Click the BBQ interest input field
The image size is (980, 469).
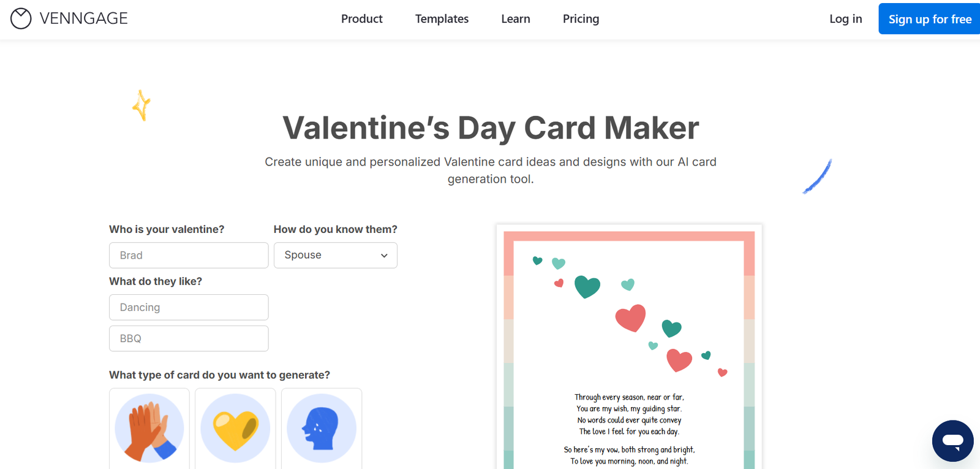click(x=189, y=338)
